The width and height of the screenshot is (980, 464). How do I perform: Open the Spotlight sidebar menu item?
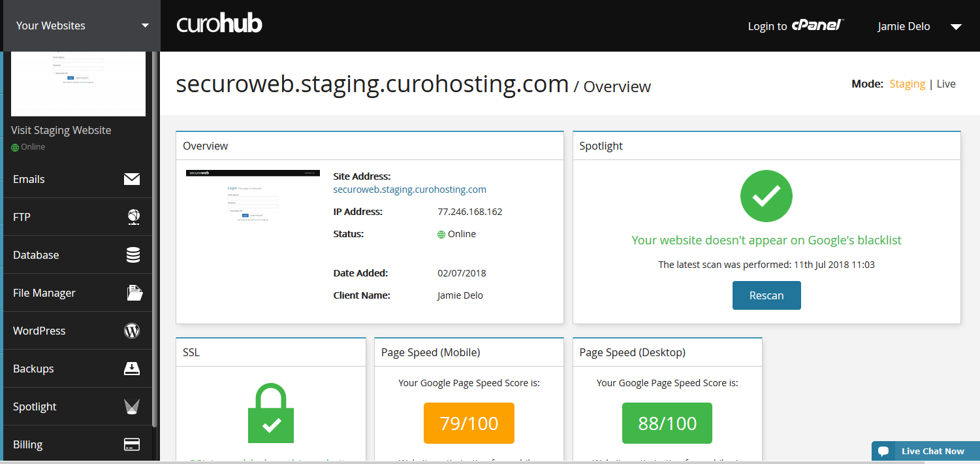[x=78, y=406]
